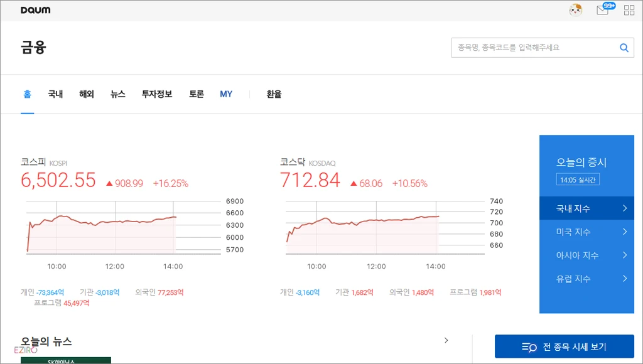Click KOSPI 개인 -73,364억 figure

[x=42, y=292]
